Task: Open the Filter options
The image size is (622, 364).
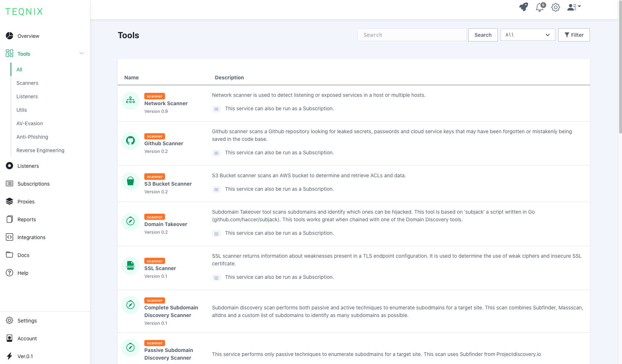Action: [574, 35]
